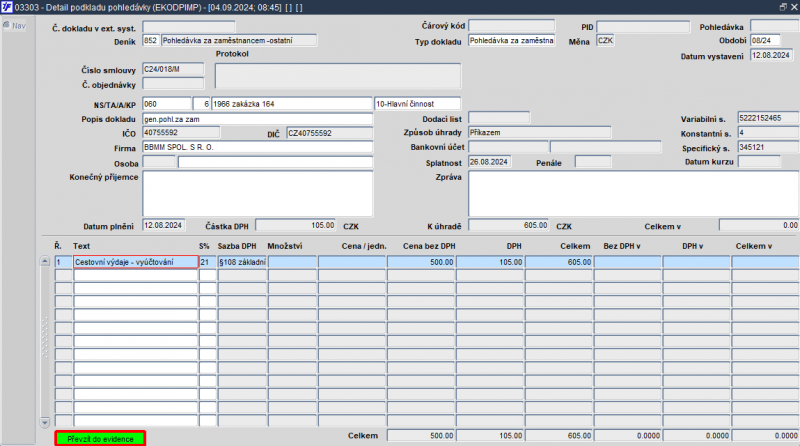Click row 1 Cena bez DPH 500.00
Image resolution: width=800 pixels, height=446 pixels.
point(421,262)
